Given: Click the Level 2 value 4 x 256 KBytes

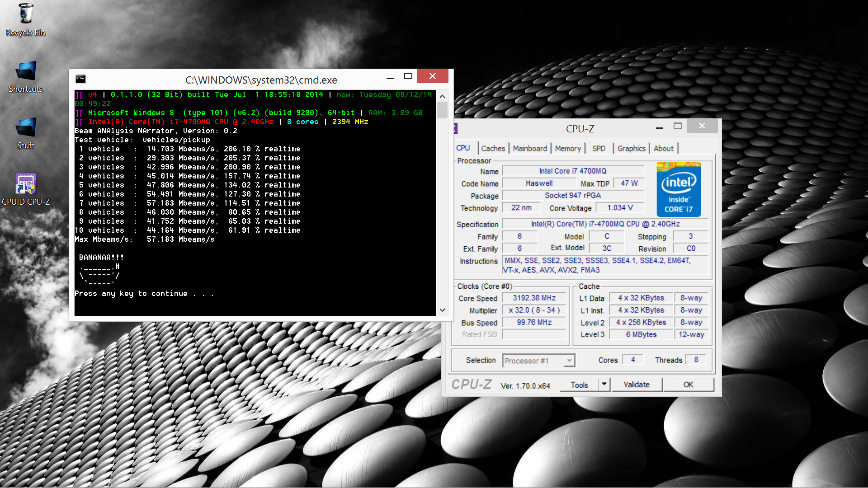Looking at the screenshot, I should (641, 322).
